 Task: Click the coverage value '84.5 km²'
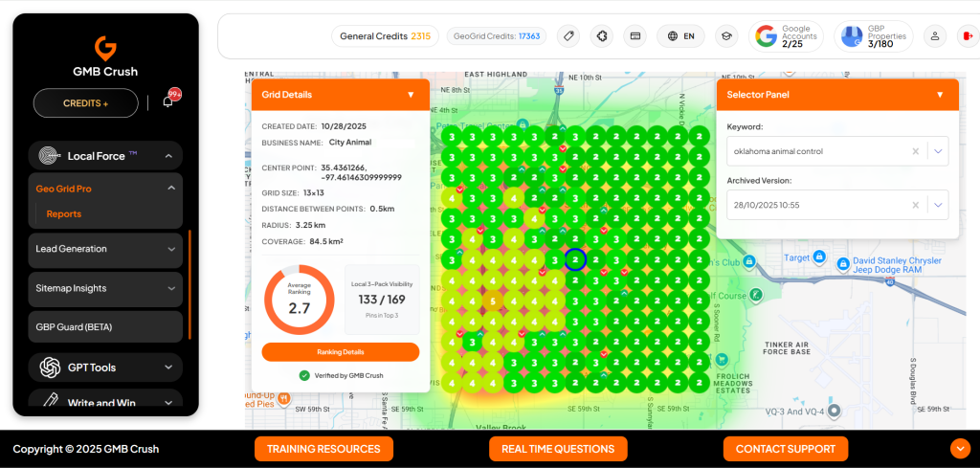[x=326, y=241]
